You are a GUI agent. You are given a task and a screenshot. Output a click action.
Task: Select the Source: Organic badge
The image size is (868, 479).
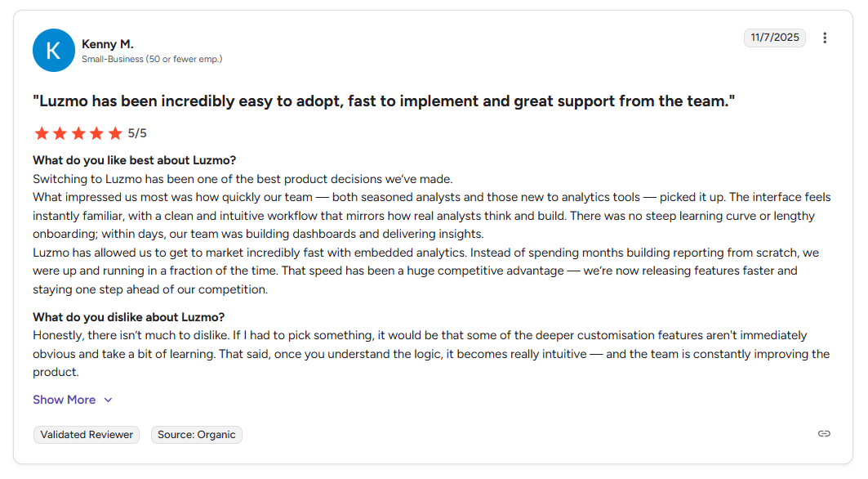tap(196, 434)
